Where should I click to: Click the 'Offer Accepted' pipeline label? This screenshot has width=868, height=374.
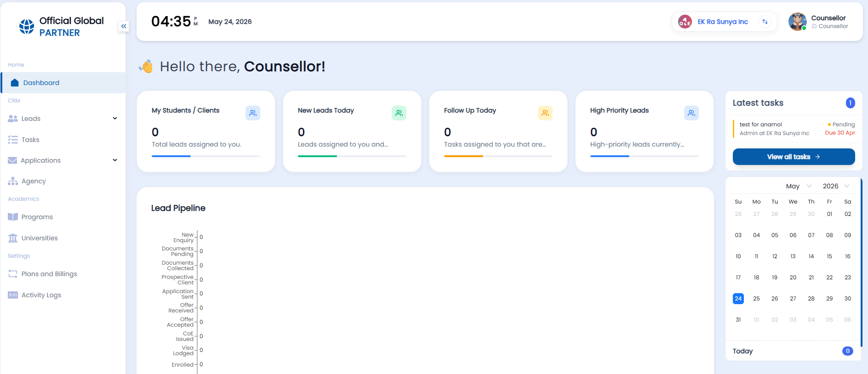(180, 322)
